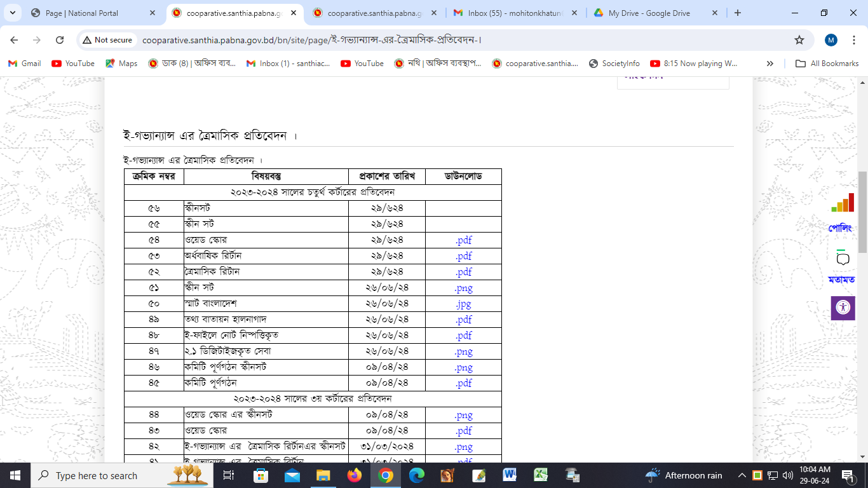Click the Not secure site info chip

coord(107,40)
